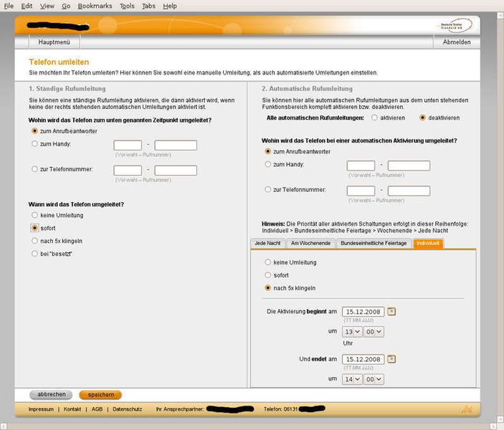The width and height of the screenshot is (504, 430).
Task: Select 'zum Handy' under Ständige Rufumleitung
Action: point(34,143)
